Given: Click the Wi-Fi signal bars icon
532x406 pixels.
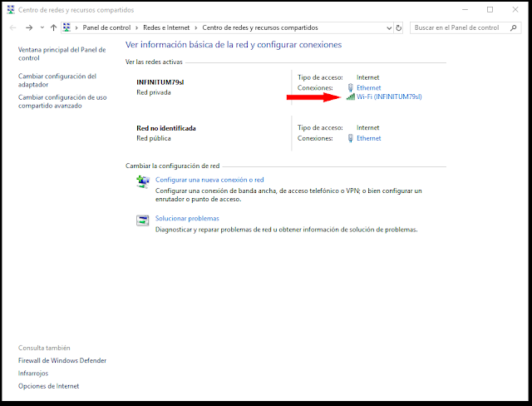Looking at the screenshot, I should click(x=351, y=97).
